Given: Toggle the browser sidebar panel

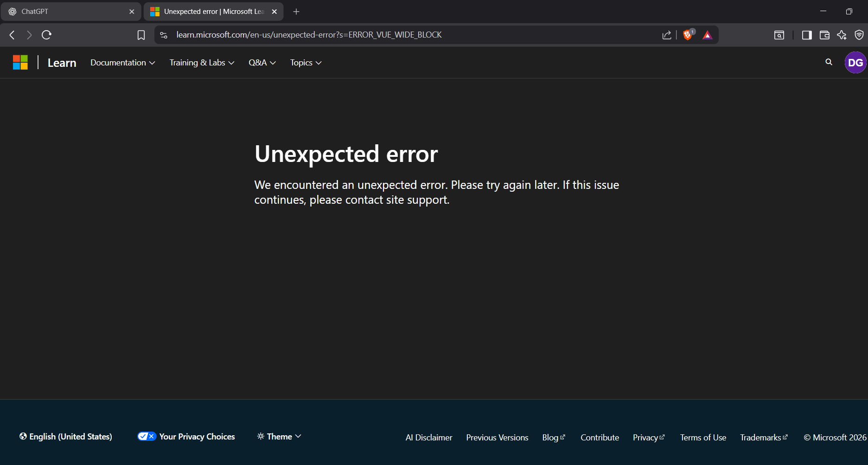Looking at the screenshot, I should click(806, 35).
